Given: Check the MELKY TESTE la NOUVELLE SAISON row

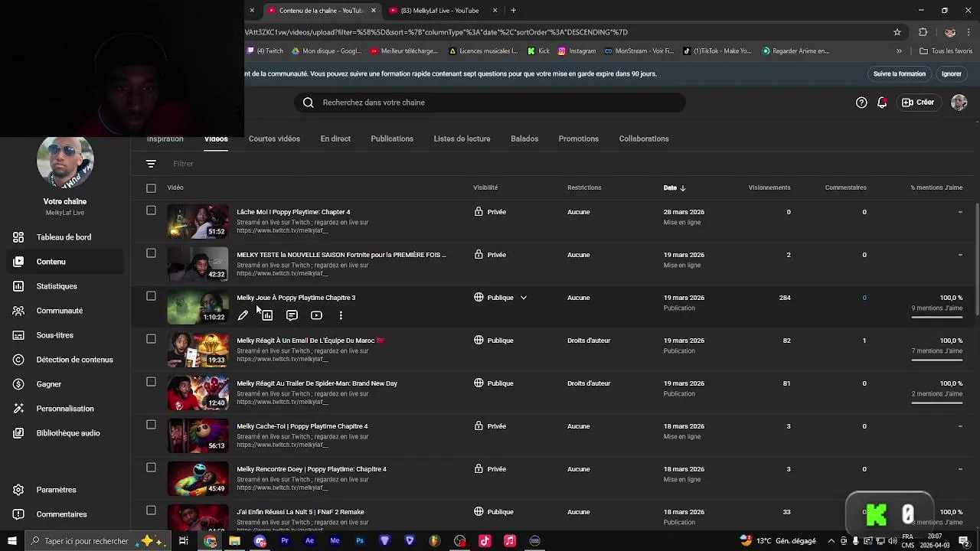Looking at the screenshot, I should [151, 253].
